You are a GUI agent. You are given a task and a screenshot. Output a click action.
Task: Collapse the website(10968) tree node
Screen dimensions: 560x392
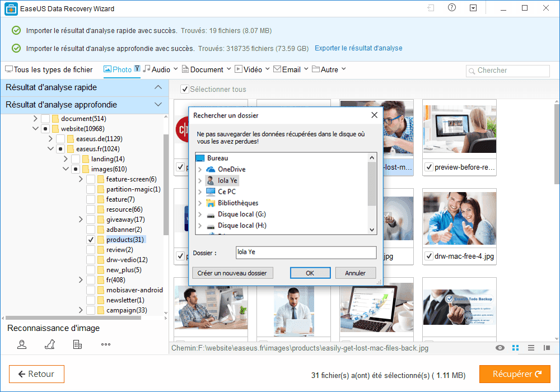pyautogui.click(x=35, y=129)
